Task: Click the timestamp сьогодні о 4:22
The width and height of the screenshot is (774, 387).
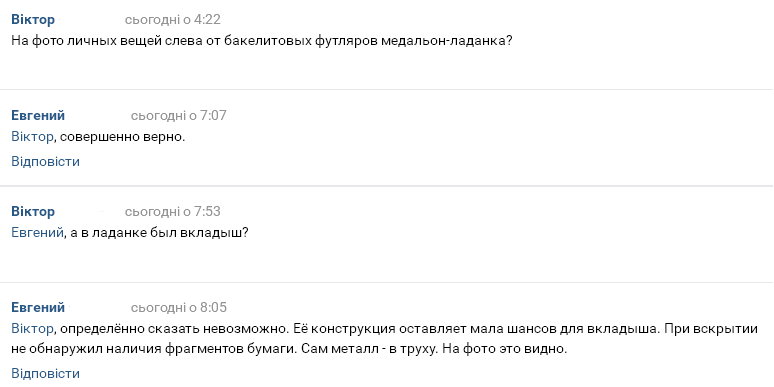Action: [173, 20]
